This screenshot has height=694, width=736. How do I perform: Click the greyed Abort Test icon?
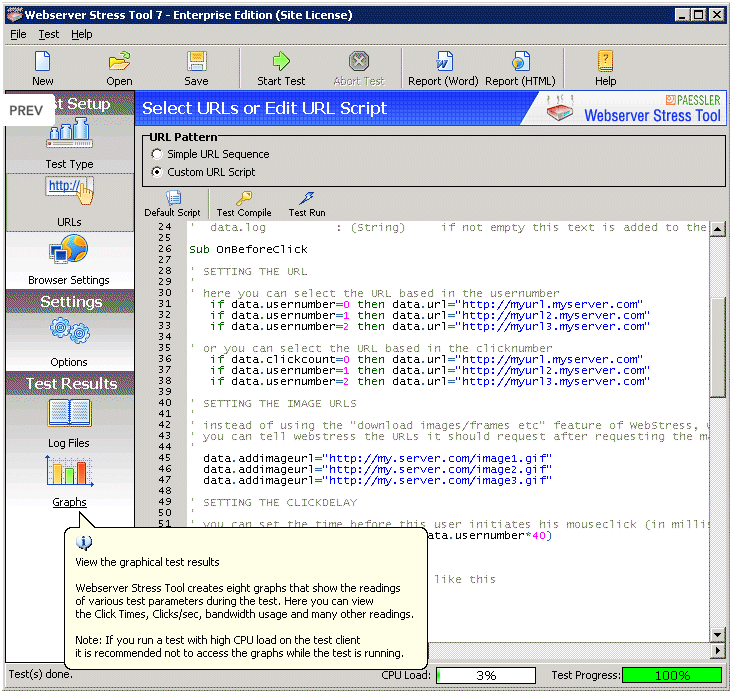click(359, 61)
